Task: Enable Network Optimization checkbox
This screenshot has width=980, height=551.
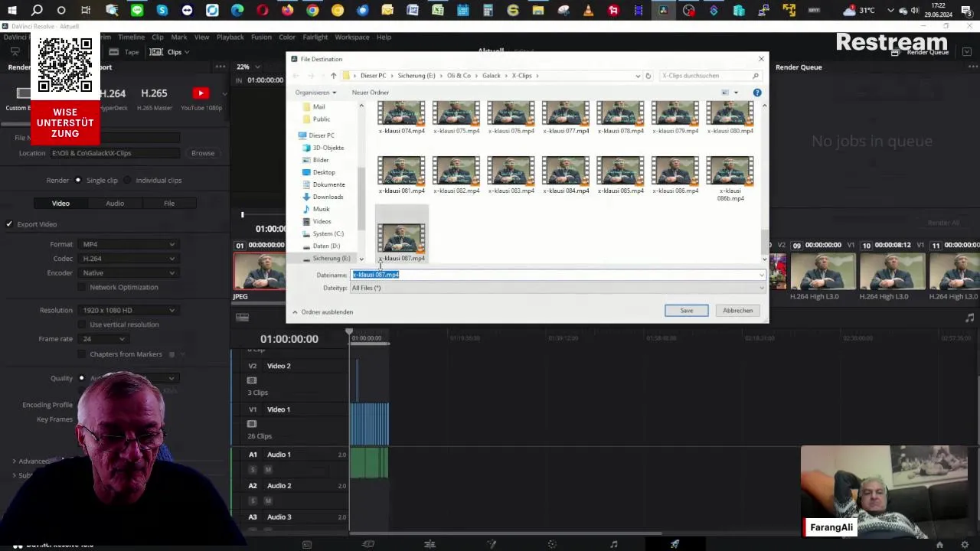Action: (x=82, y=287)
